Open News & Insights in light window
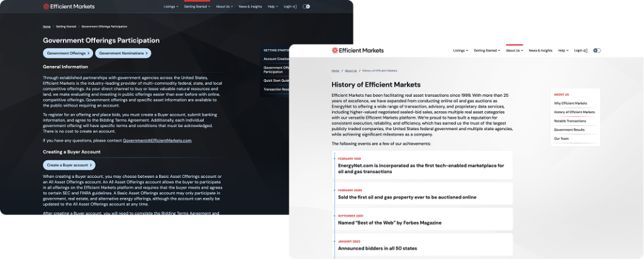 coord(540,50)
